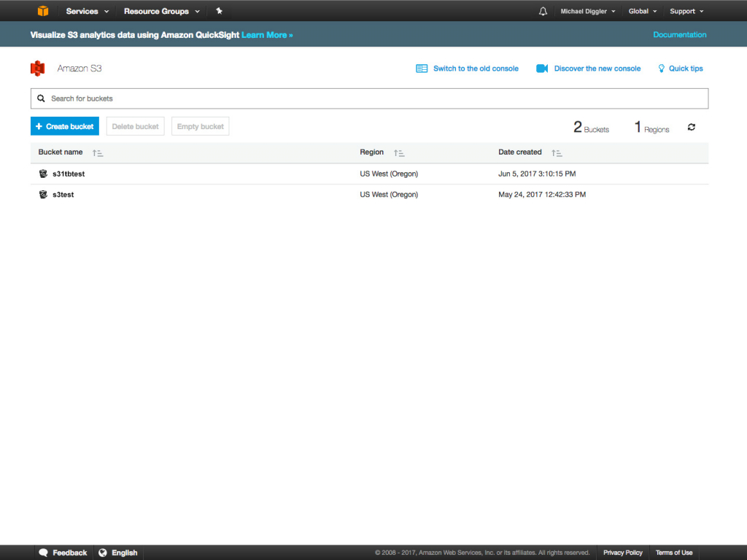Open the Global region dropdown

tap(643, 11)
